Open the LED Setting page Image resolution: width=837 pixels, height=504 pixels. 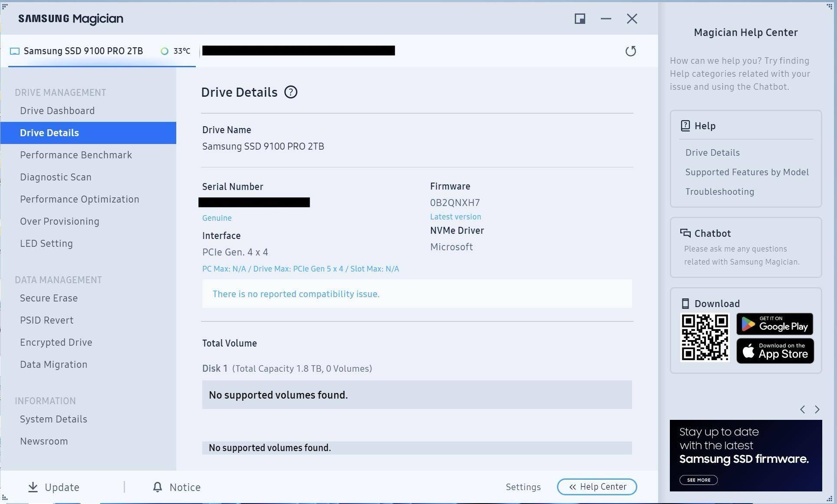point(46,244)
